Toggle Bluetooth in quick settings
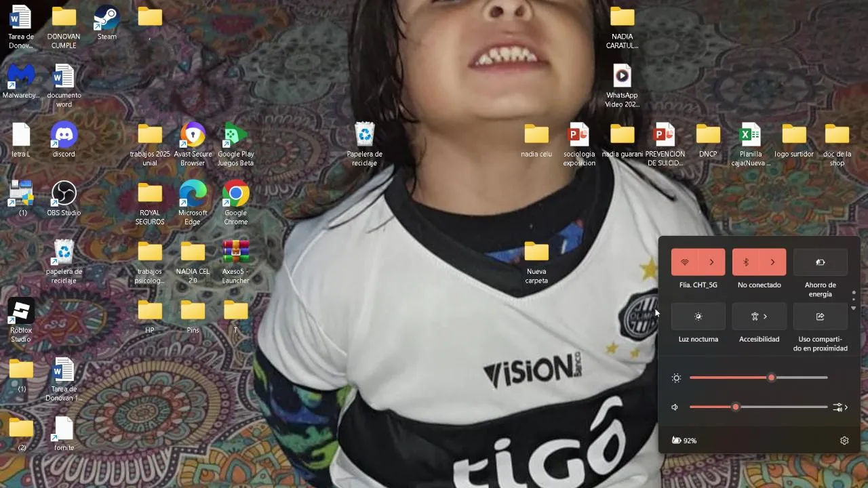This screenshot has width=868, height=488. [x=746, y=262]
